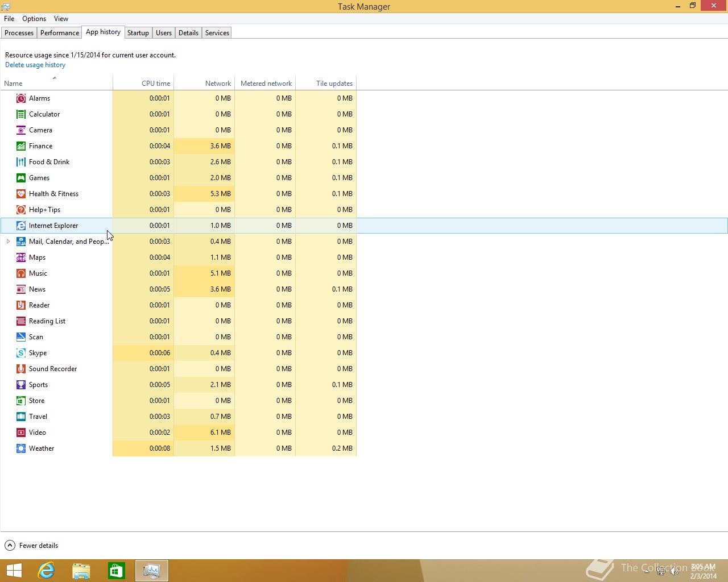
Task: Click Skype's 0:00:06 CPU time
Action: pyautogui.click(x=160, y=353)
